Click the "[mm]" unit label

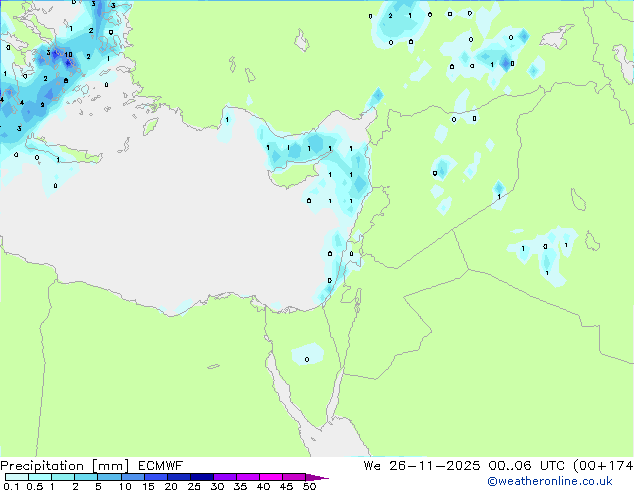[111, 466]
